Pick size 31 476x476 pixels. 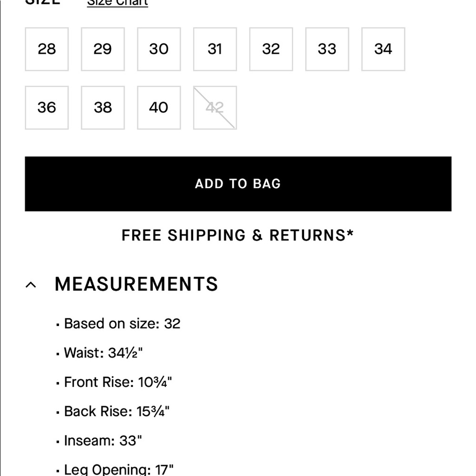tap(215, 49)
